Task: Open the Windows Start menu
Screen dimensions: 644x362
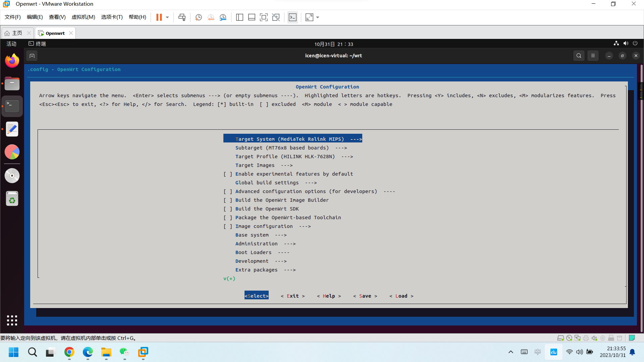Action: coord(14,352)
